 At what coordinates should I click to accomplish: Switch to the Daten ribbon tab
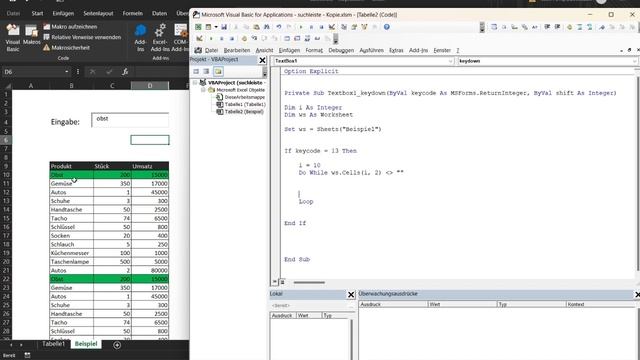[x=159, y=13]
